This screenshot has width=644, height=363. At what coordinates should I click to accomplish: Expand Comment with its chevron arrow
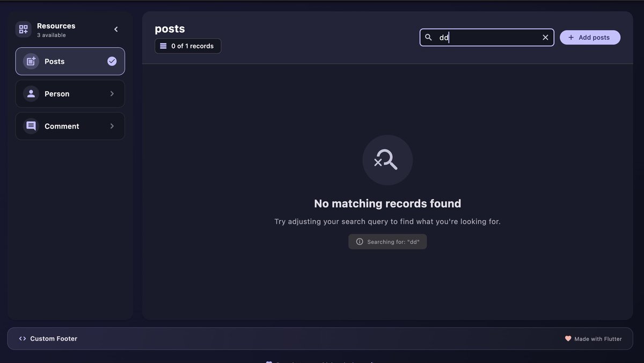pyautogui.click(x=112, y=126)
